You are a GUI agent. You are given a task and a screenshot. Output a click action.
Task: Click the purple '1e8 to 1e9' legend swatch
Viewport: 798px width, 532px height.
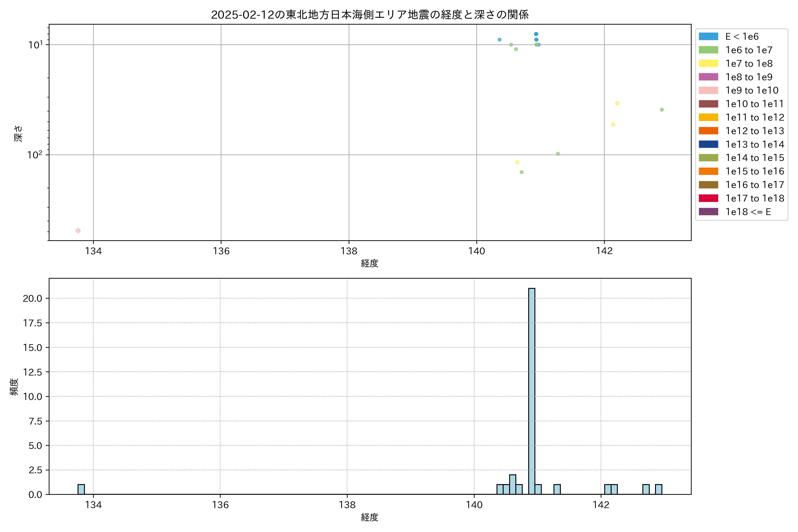pos(708,77)
